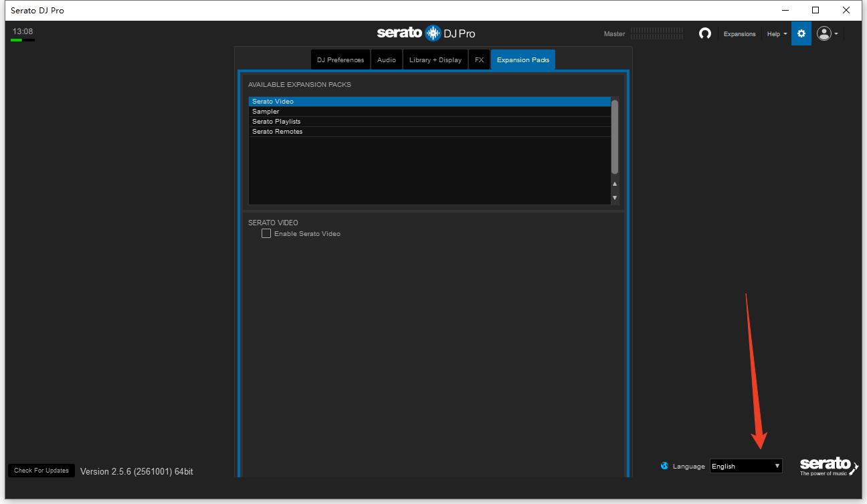867x504 pixels.
Task: Enable the Serato Video checkbox
Action: click(x=266, y=233)
